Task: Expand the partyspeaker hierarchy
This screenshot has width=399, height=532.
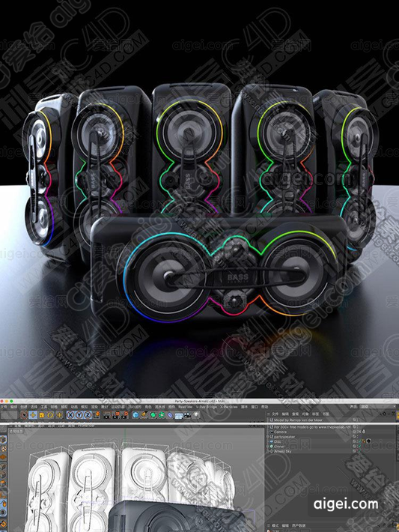Action: click(x=267, y=437)
